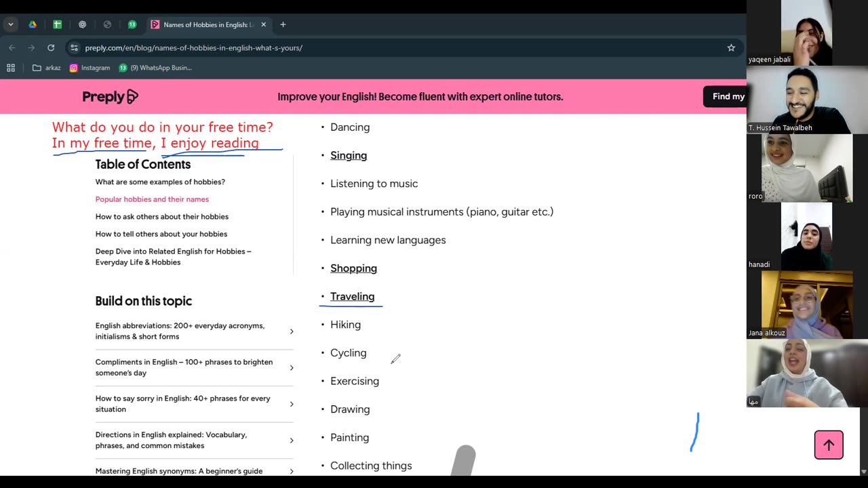Click the Drawing list item
This screenshot has width=868, height=488.
tap(350, 409)
